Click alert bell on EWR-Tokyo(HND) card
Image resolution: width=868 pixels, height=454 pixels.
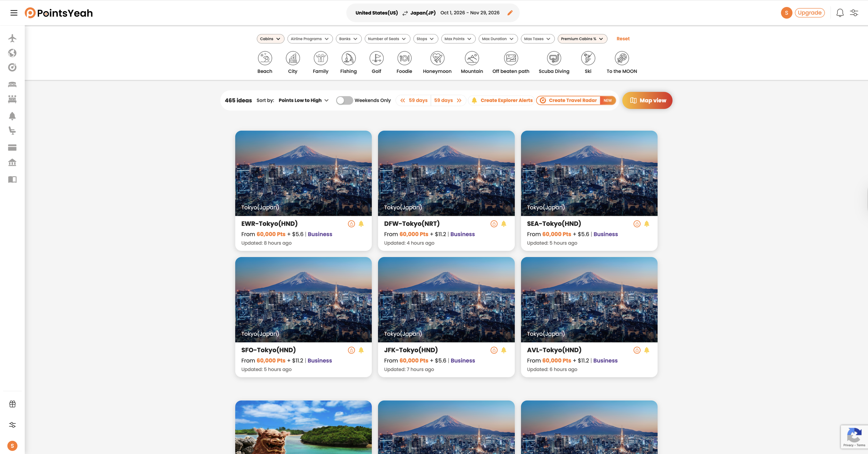(361, 224)
